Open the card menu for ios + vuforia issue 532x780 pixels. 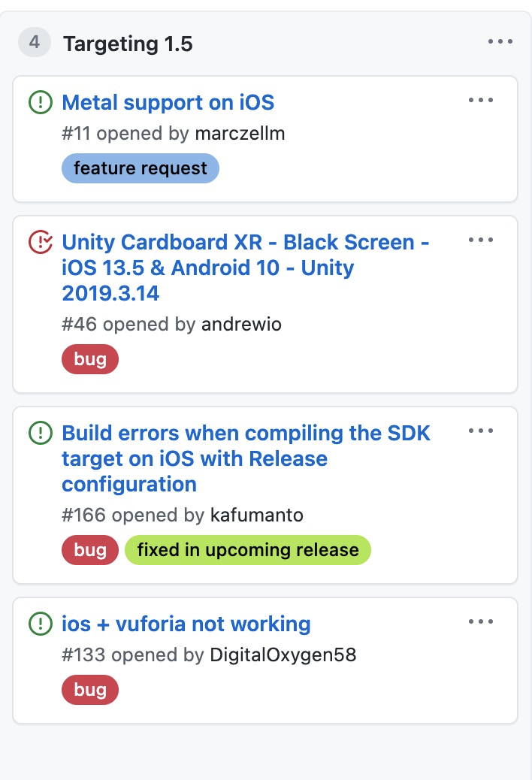coord(481,621)
